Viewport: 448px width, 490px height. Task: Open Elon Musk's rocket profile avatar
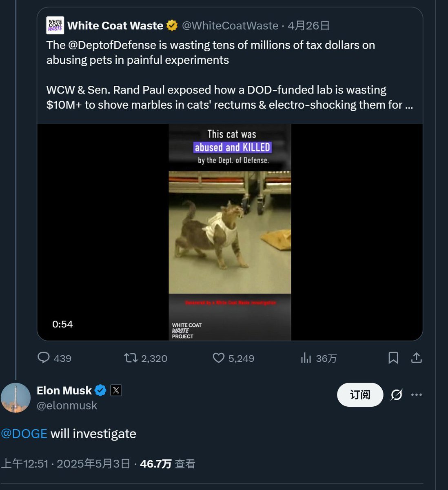tap(16, 398)
